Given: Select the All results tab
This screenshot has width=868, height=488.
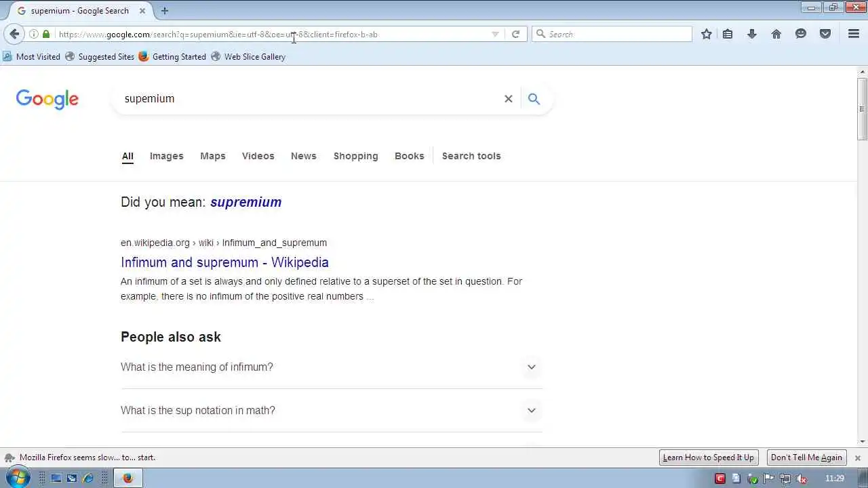Looking at the screenshot, I should (x=127, y=156).
